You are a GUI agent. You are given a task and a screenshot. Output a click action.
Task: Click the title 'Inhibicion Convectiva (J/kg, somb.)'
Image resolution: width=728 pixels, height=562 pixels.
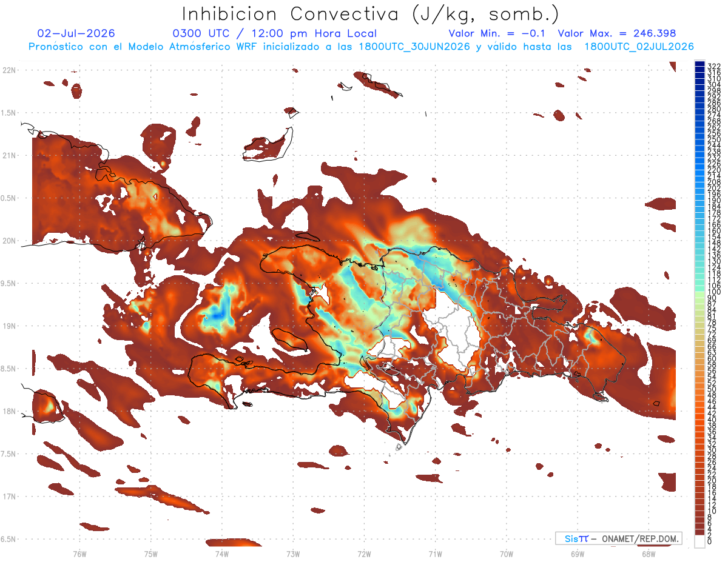[x=371, y=14]
